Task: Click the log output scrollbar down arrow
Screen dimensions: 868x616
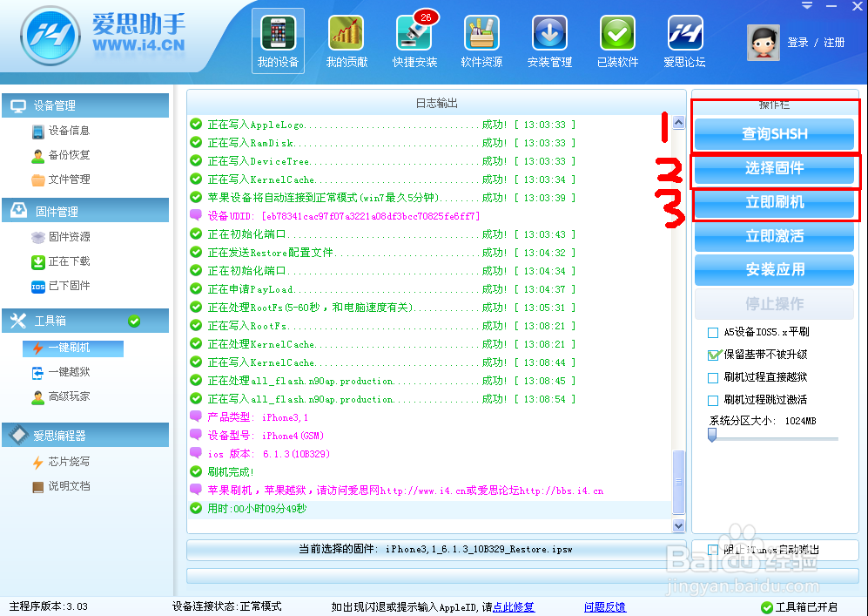Action: point(680,525)
